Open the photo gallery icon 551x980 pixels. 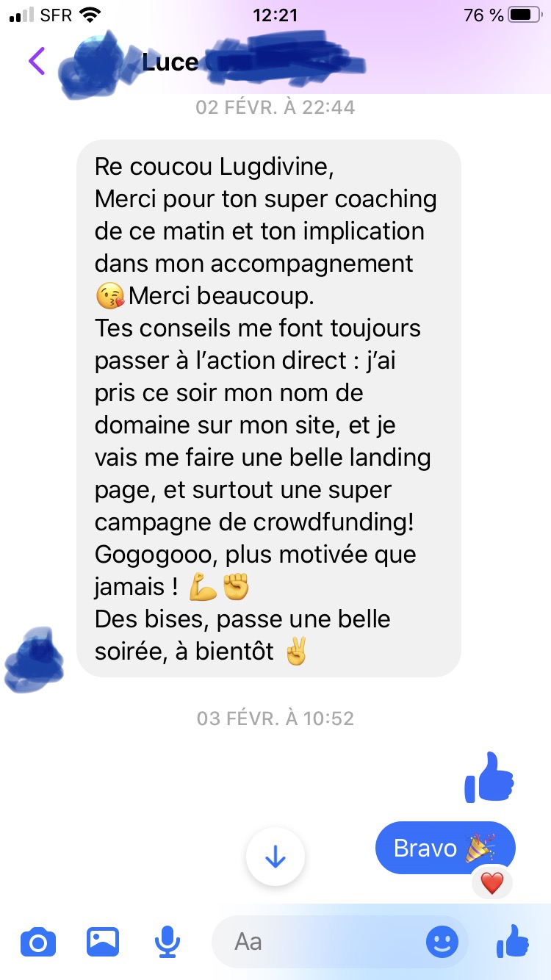103,942
